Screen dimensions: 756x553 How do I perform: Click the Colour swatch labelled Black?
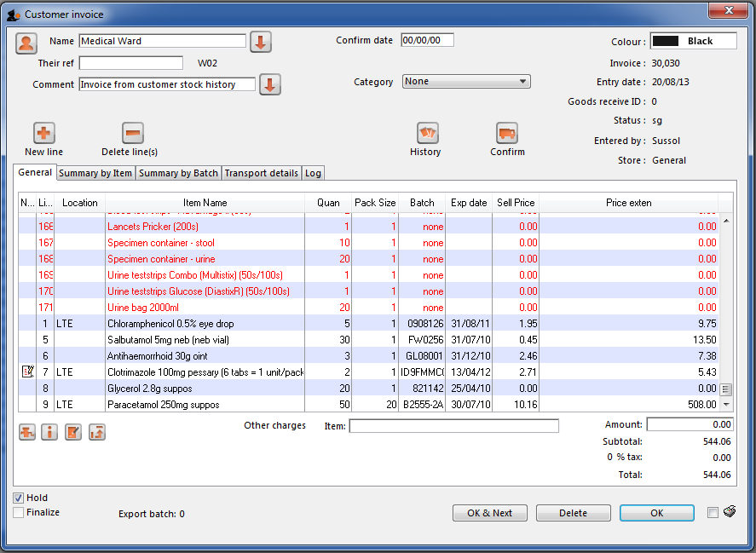(x=693, y=41)
